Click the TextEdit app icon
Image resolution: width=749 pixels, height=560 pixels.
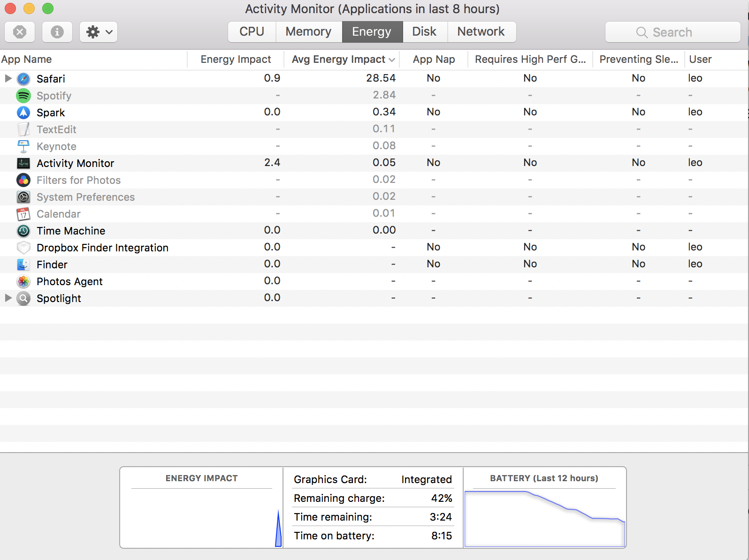coord(23,129)
